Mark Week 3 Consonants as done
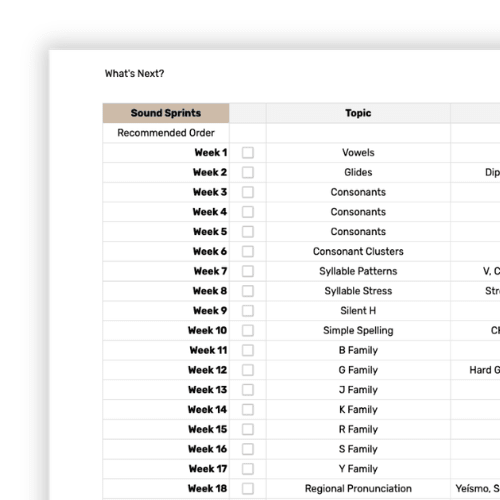 tap(248, 192)
